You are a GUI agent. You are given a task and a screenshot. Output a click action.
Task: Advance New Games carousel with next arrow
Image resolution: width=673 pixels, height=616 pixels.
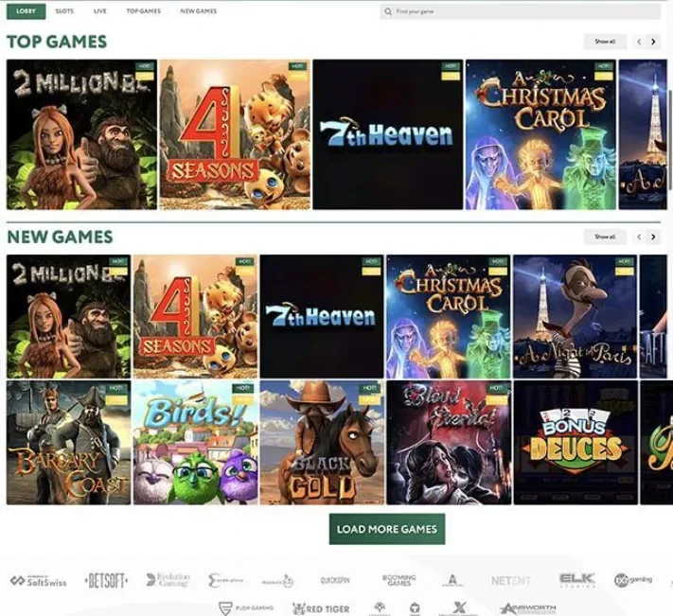(x=653, y=237)
